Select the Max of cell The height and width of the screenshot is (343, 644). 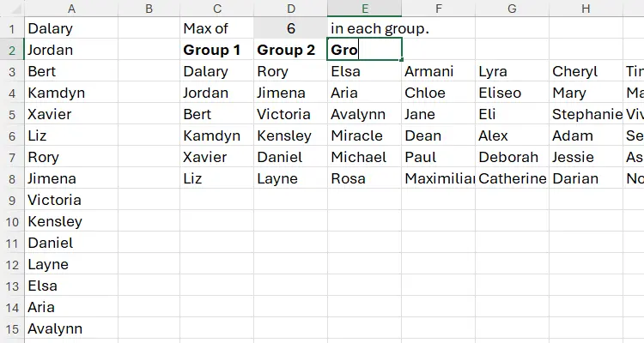[x=216, y=28]
